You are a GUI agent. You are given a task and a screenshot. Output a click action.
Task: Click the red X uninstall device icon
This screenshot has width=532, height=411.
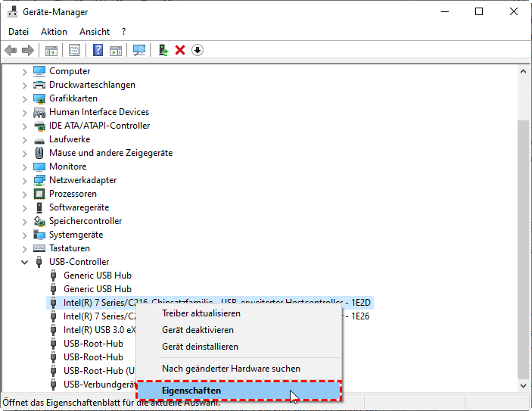point(180,51)
